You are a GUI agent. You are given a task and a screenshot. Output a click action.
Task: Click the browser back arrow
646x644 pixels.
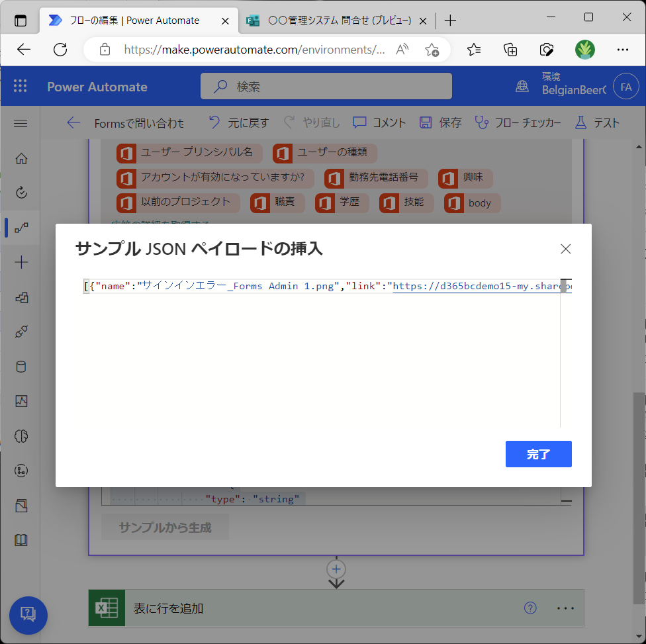click(23, 50)
